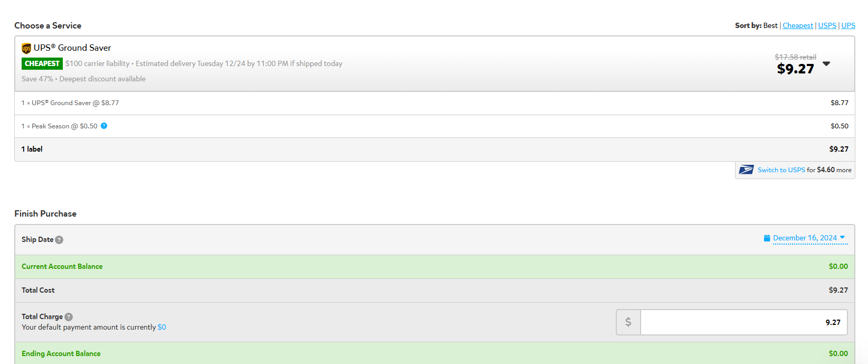Open the Total Charge help icon

[x=69, y=317]
